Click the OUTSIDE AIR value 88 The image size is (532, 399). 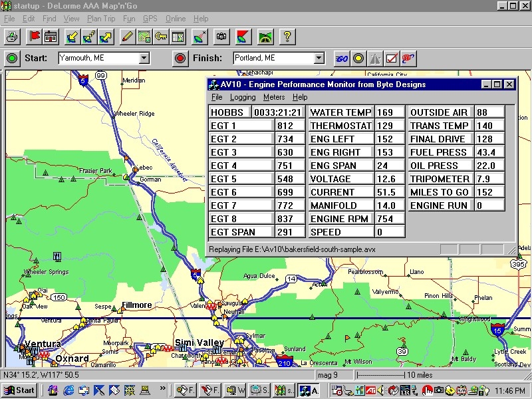click(x=489, y=112)
